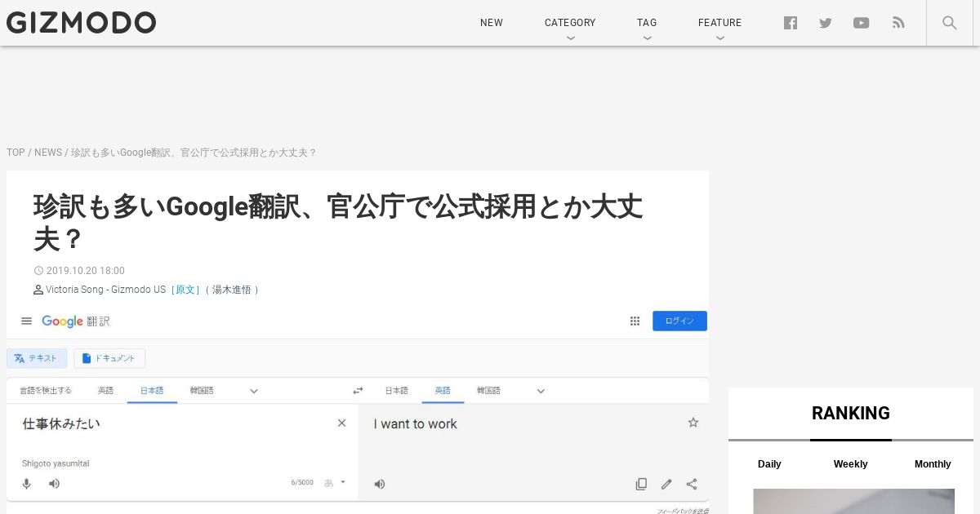Click the source text 仕事休みたい

pos(61,423)
